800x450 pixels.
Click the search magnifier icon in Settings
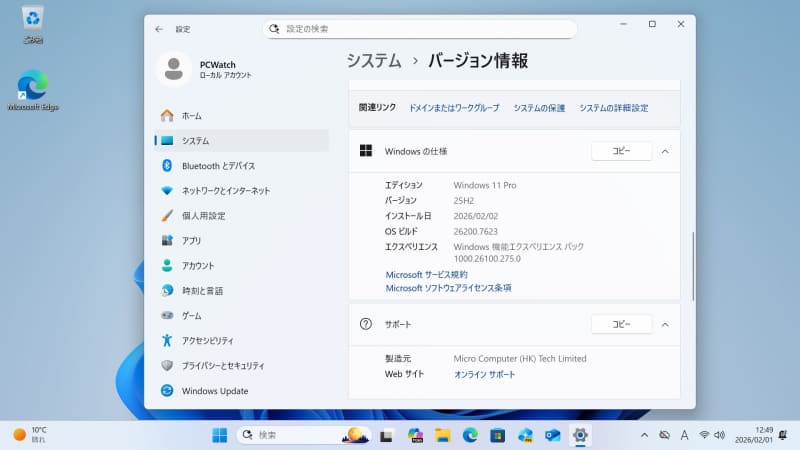point(274,29)
